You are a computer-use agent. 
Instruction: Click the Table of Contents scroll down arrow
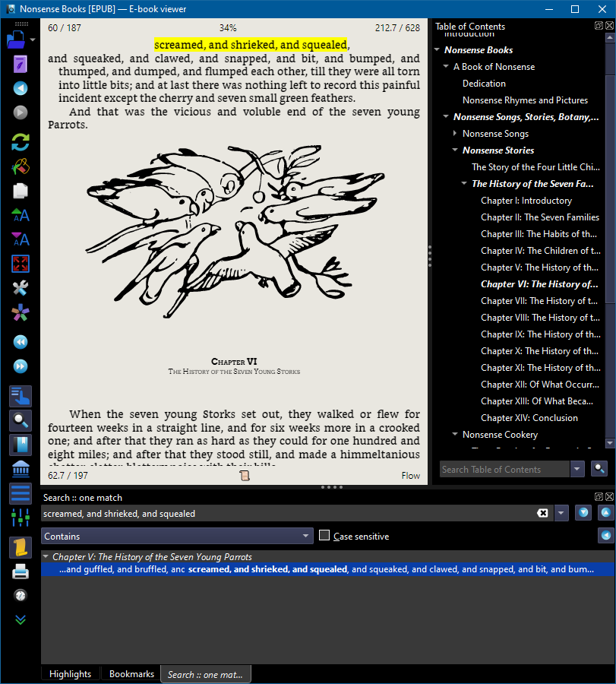[x=611, y=443]
